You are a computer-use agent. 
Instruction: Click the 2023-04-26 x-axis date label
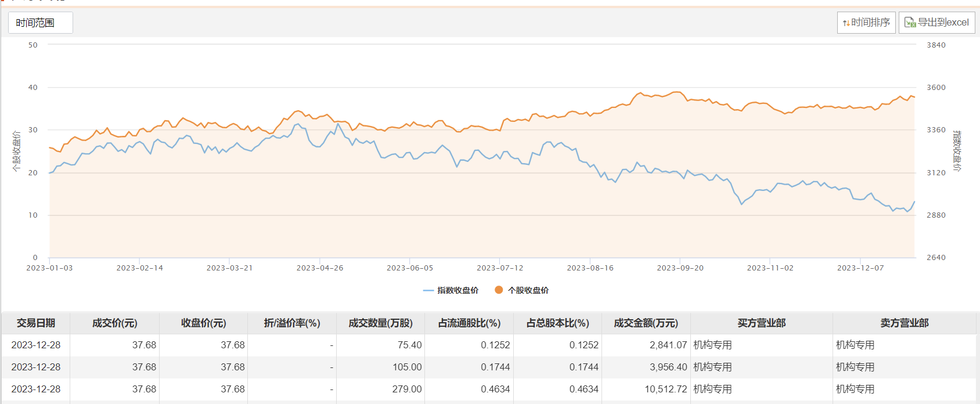[x=320, y=268]
